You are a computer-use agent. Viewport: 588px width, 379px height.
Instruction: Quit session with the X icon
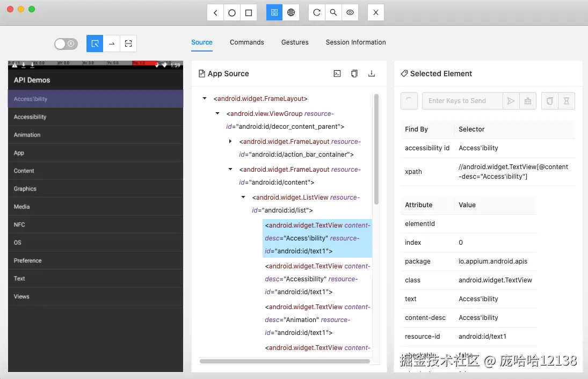click(x=376, y=13)
